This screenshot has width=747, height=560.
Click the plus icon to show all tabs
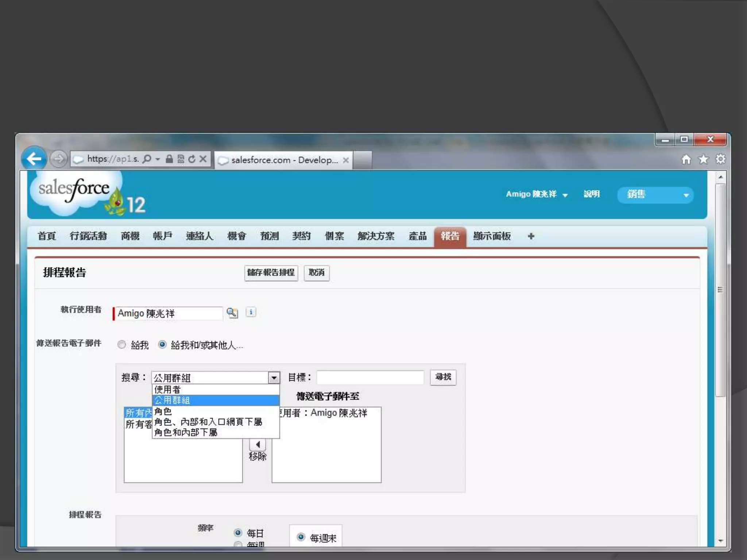tap(531, 236)
